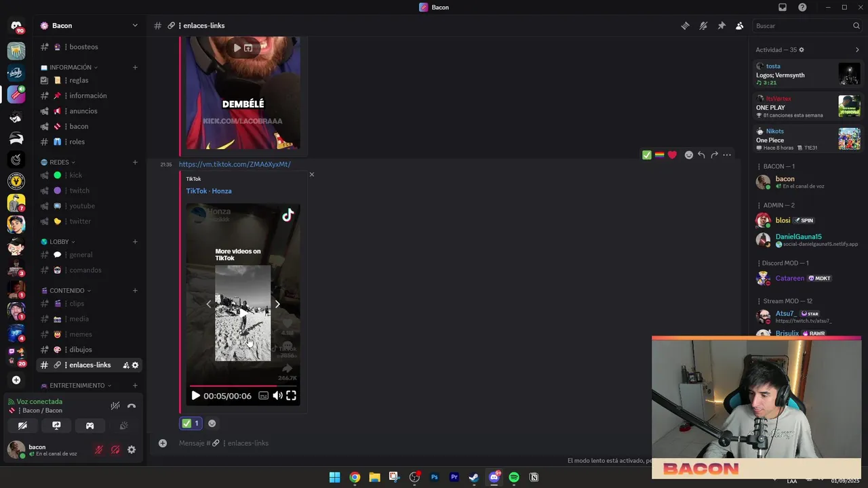The width and height of the screenshot is (868, 488).
Task: Open the memes channel
Action: click(x=89, y=334)
